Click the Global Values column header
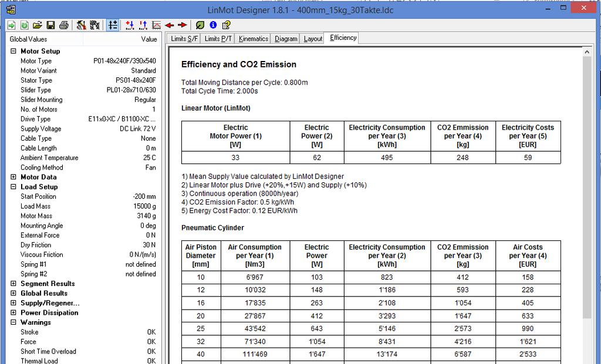The image size is (601, 364). [45, 39]
